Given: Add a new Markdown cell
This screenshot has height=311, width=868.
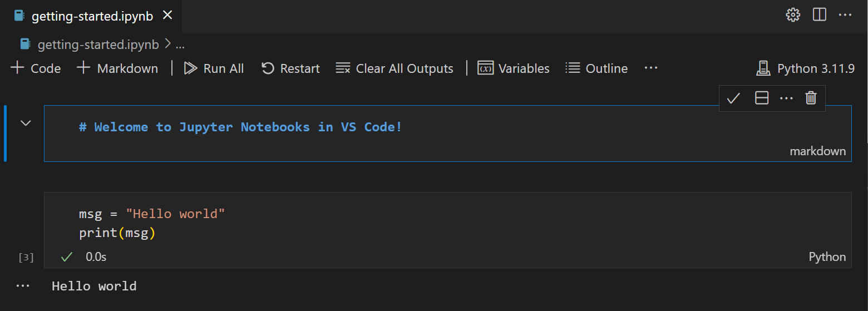Looking at the screenshot, I should pyautogui.click(x=117, y=68).
